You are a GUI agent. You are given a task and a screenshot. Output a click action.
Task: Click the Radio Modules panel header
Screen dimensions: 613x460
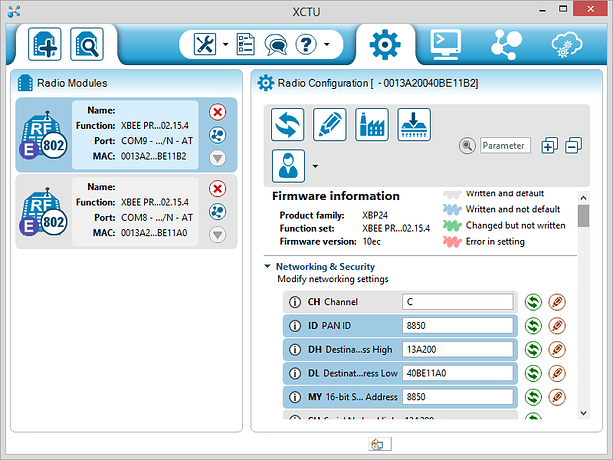(x=72, y=83)
